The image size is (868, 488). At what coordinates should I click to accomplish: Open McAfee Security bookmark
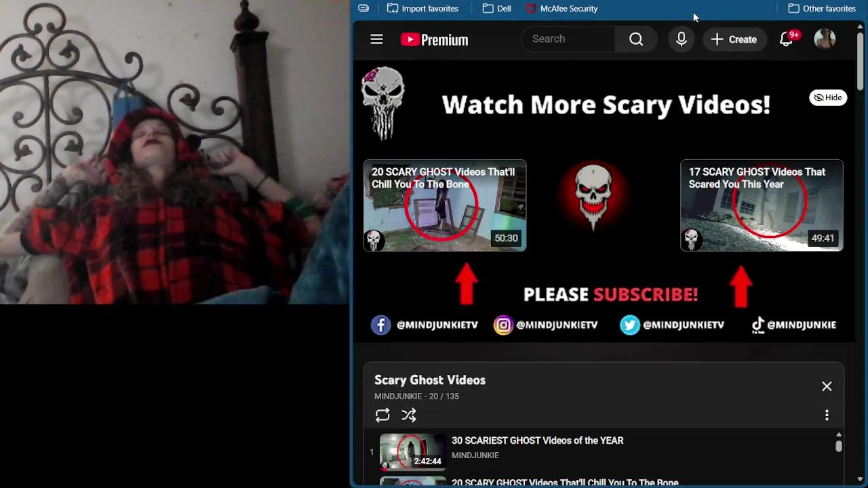click(x=561, y=9)
